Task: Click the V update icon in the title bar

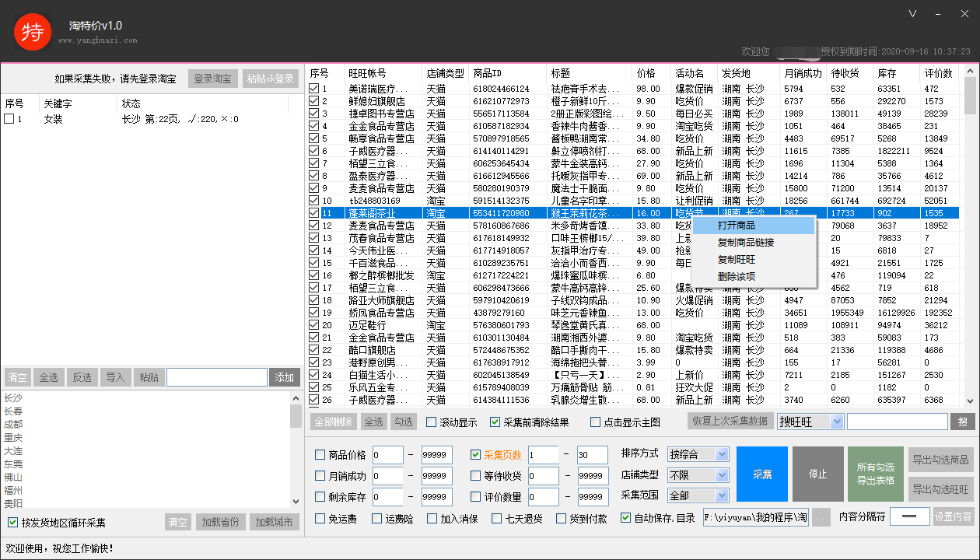Action: pos(912,13)
